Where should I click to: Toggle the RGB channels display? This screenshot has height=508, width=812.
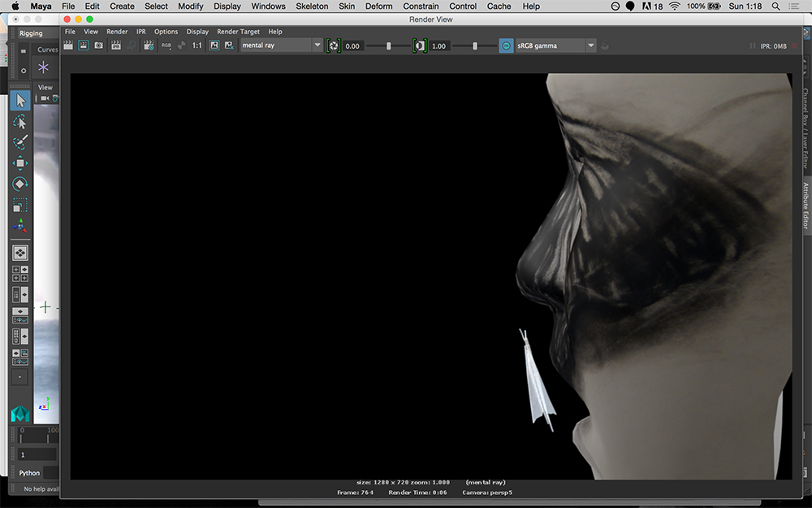click(x=166, y=46)
